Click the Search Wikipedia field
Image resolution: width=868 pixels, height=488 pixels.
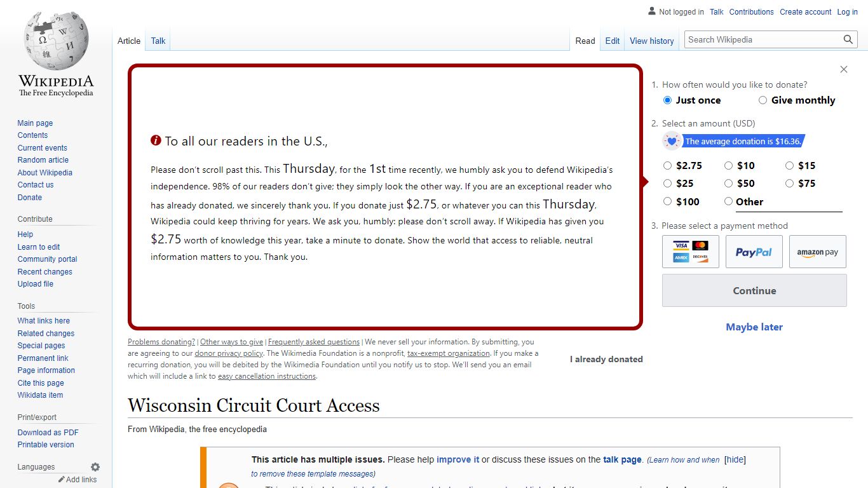[764, 39]
